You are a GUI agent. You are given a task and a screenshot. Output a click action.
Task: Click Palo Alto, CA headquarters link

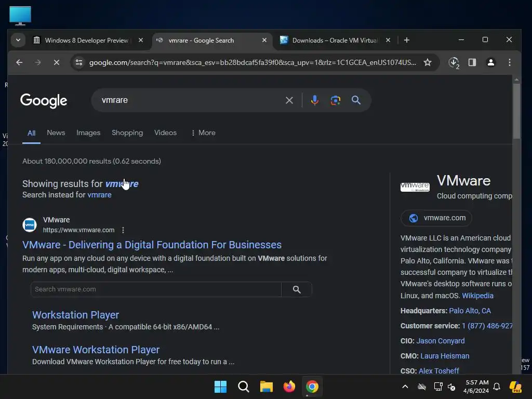click(x=470, y=311)
